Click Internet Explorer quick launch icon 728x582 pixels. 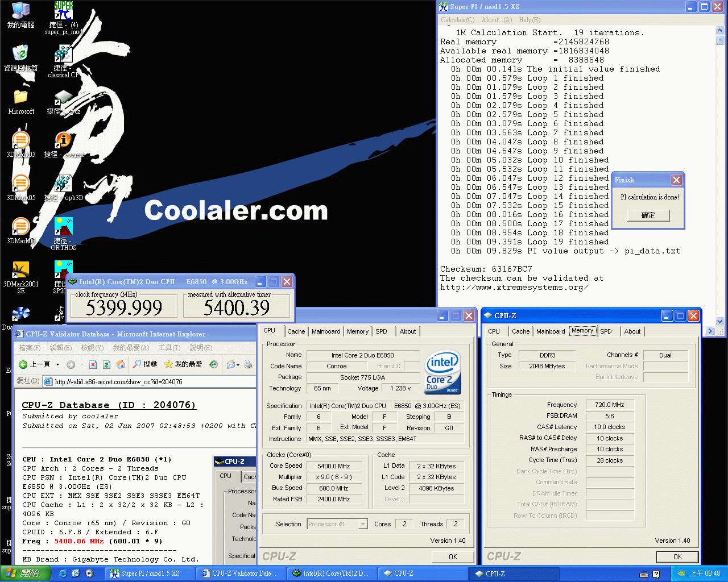(63, 573)
